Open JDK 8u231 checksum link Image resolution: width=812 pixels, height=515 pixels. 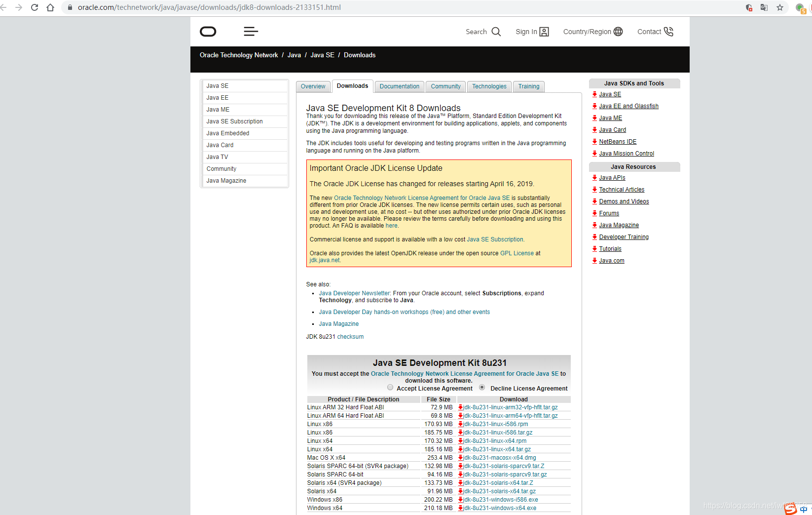[350, 337]
